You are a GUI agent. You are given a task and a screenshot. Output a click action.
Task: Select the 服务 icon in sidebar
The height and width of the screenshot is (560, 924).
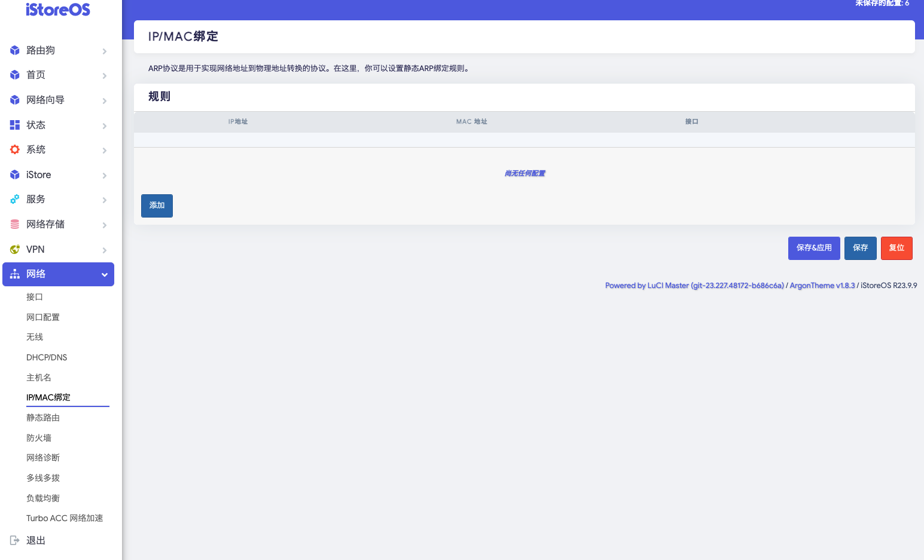14,199
